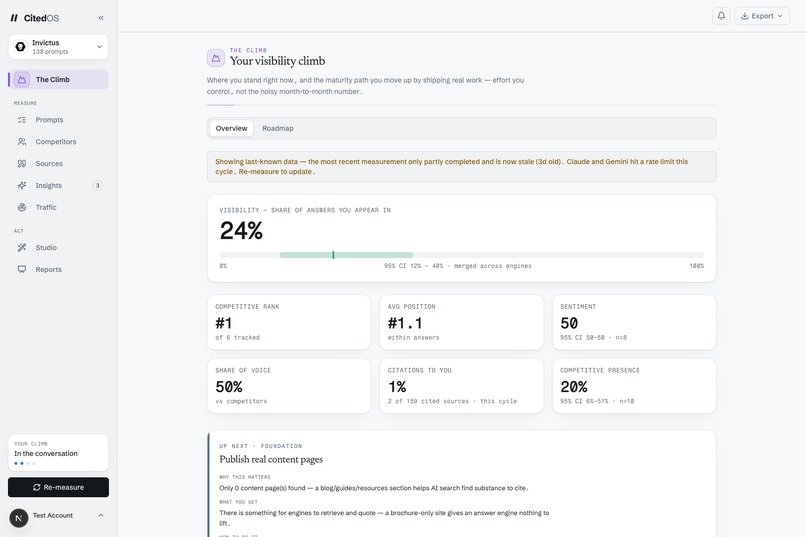Screen dimensions: 806x537
Task: Click the Citations to You "1%" value
Action: click(x=397, y=387)
